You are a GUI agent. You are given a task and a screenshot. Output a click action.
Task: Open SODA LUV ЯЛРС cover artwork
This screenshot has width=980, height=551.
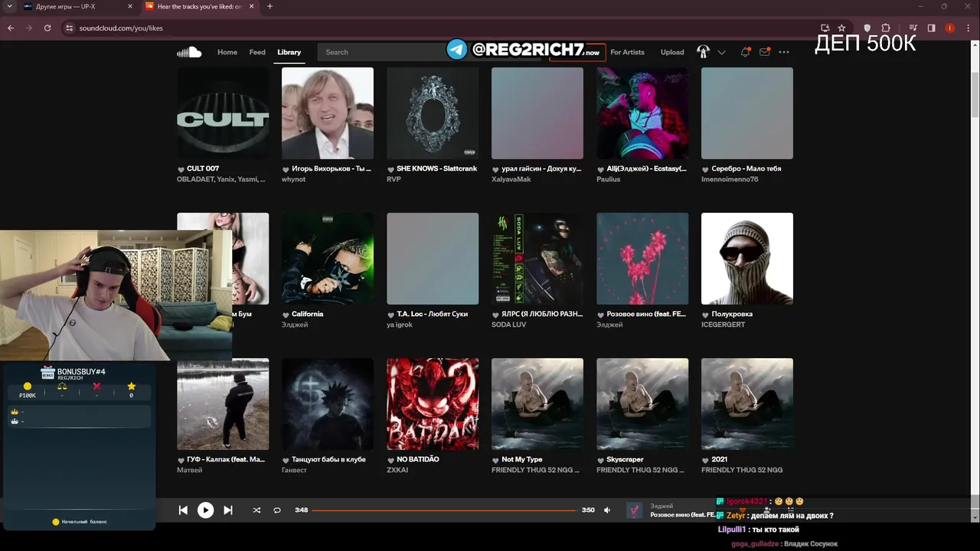click(537, 259)
